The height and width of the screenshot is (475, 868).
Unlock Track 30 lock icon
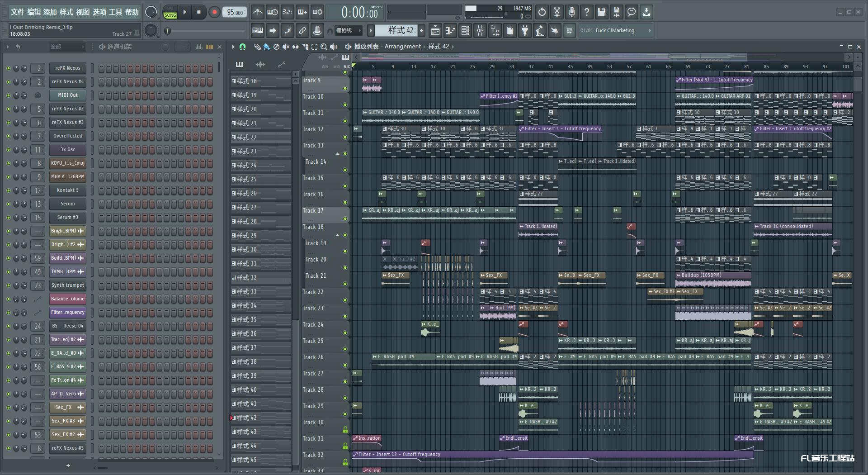[x=345, y=429]
